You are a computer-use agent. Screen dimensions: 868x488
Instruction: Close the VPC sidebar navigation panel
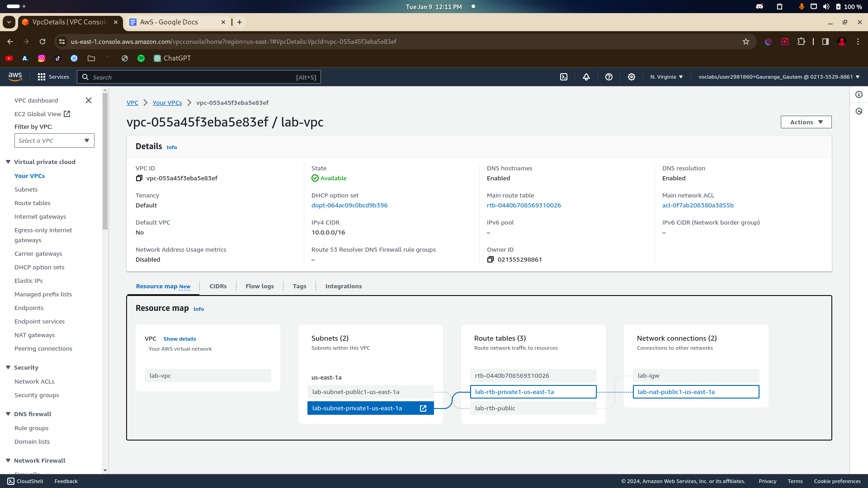pyautogui.click(x=89, y=100)
